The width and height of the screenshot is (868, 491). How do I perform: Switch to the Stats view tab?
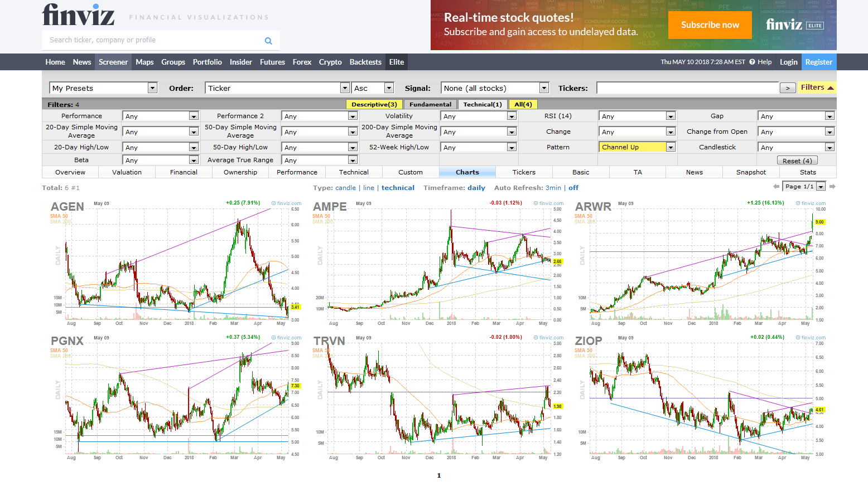pos(808,172)
